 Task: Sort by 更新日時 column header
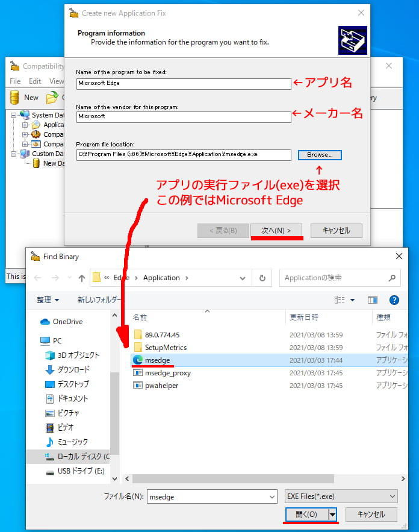pyautogui.click(x=304, y=318)
